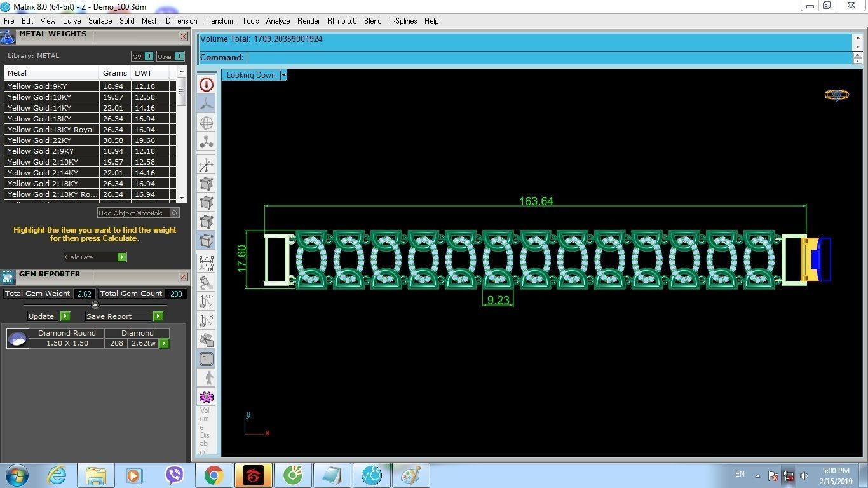Toggle Use Object Materials option

coord(138,213)
